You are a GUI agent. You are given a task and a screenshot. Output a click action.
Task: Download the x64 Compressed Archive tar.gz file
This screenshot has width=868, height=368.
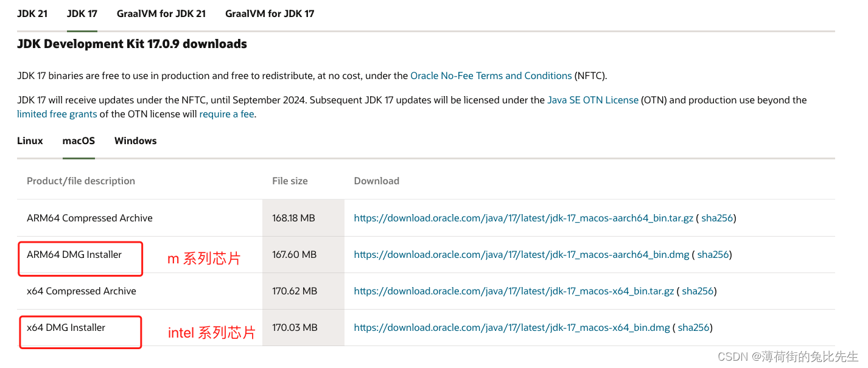click(514, 291)
